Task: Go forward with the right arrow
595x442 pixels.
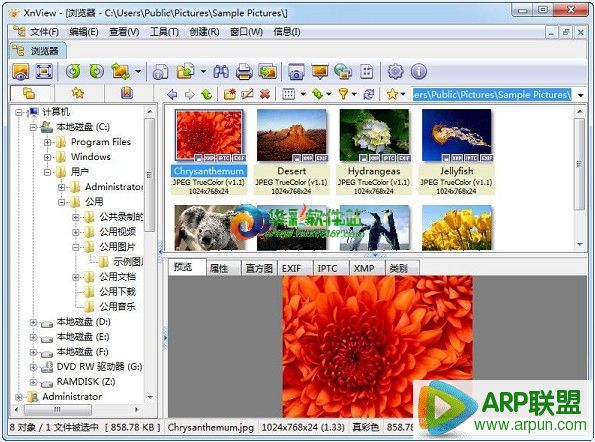Action: pyautogui.click(x=189, y=94)
